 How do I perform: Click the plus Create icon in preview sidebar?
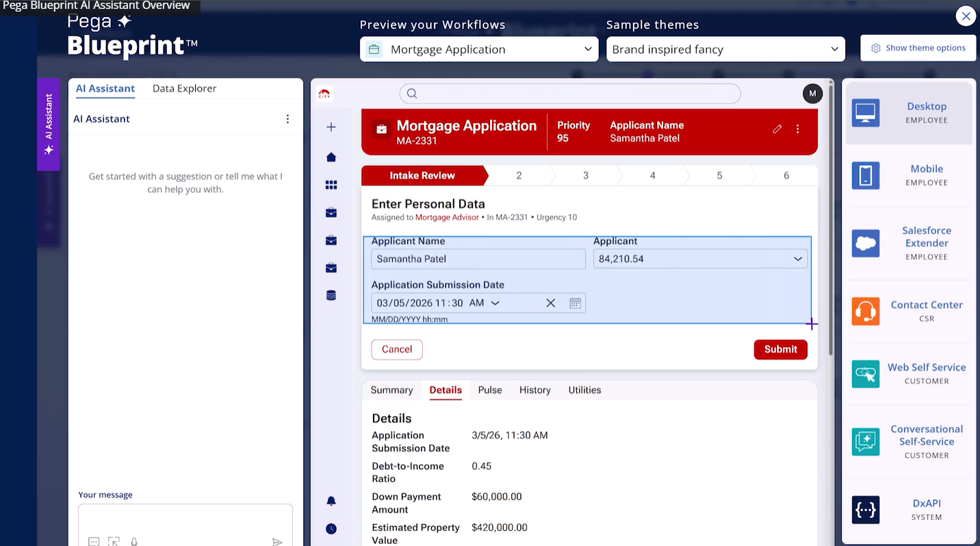coord(331,127)
